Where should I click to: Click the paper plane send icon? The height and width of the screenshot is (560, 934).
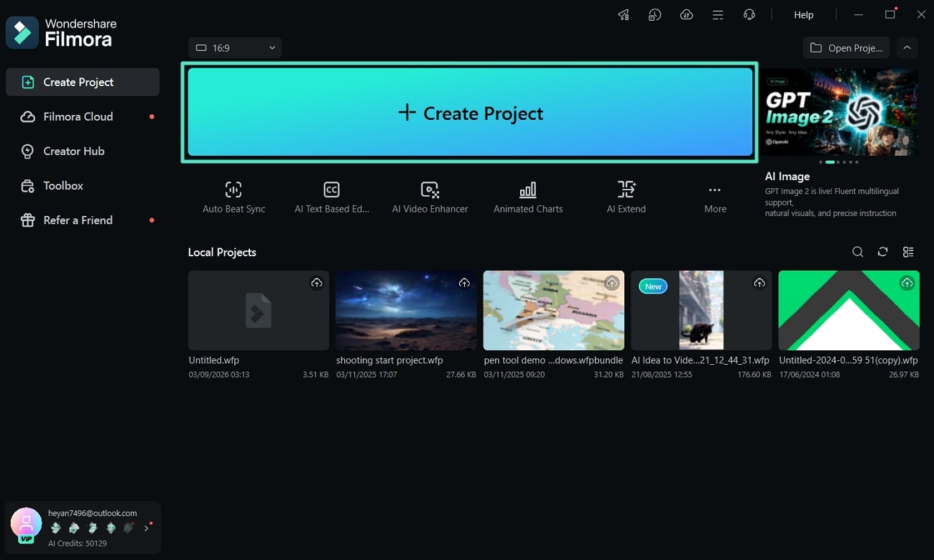(x=623, y=15)
